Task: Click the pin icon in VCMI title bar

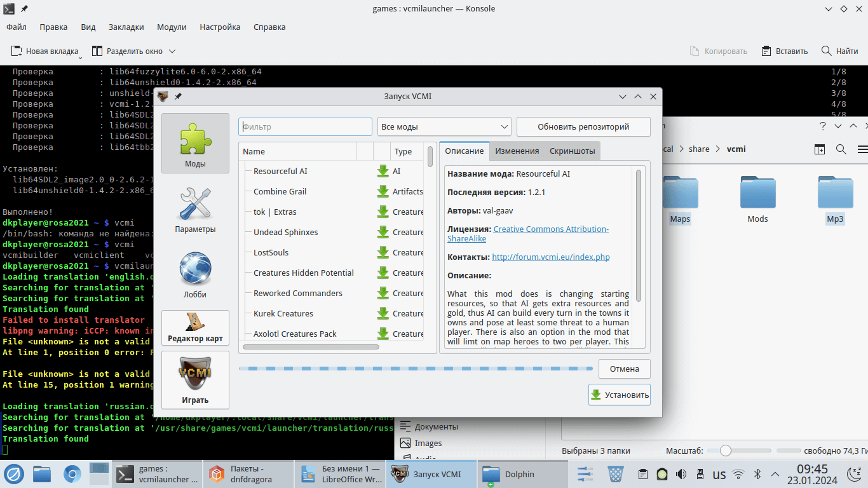Action: tap(178, 97)
